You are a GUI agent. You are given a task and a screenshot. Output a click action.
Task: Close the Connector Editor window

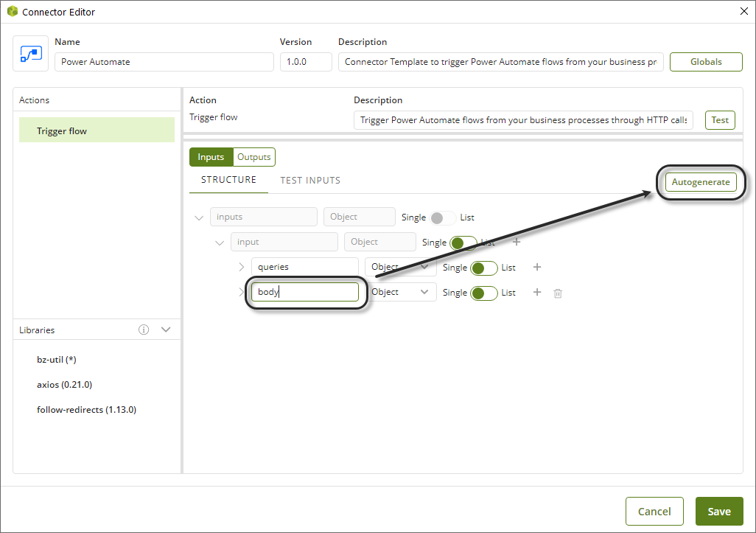click(744, 11)
